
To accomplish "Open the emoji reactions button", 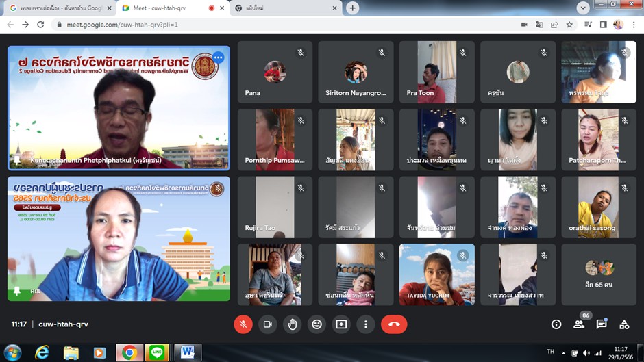I will pyautogui.click(x=317, y=324).
